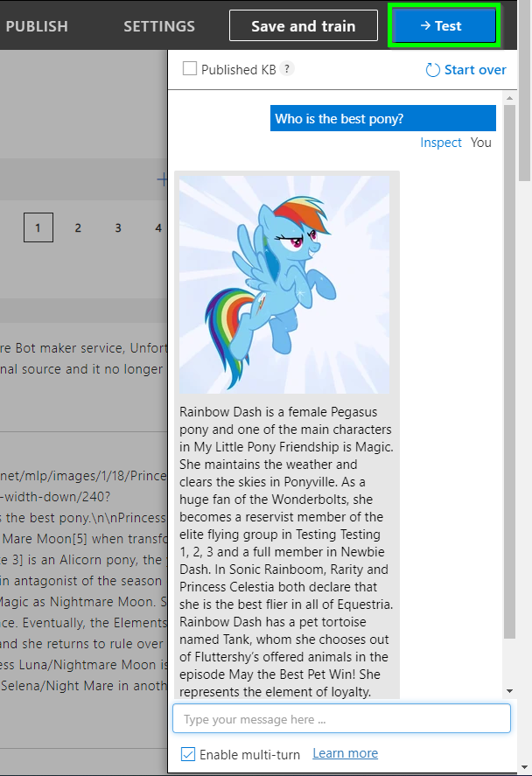Click the 'Type your message here' input field
532x776 pixels.
pos(341,718)
